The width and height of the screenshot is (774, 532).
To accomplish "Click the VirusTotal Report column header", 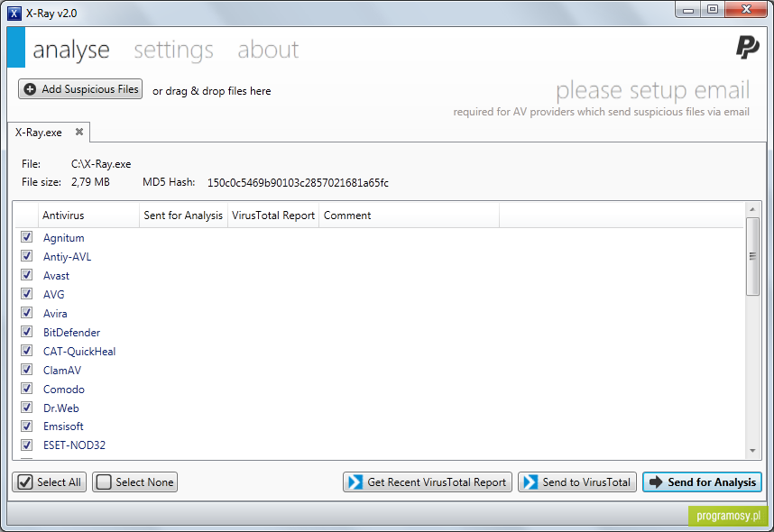I will [x=273, y=216].
